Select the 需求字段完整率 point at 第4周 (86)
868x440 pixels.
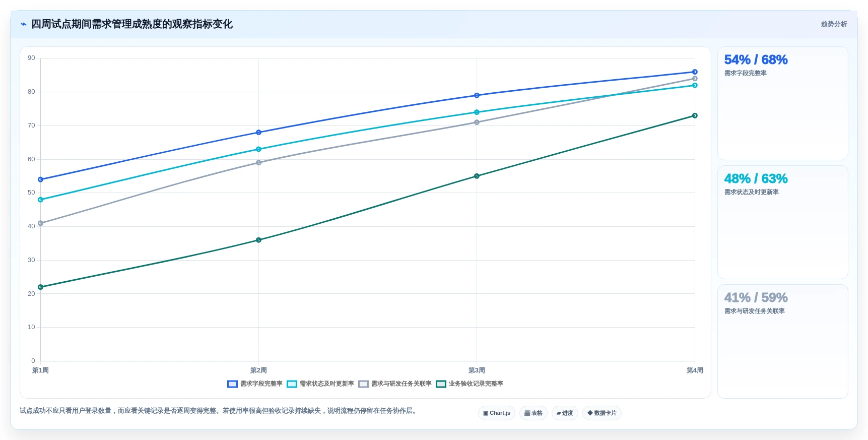[695, 72]
